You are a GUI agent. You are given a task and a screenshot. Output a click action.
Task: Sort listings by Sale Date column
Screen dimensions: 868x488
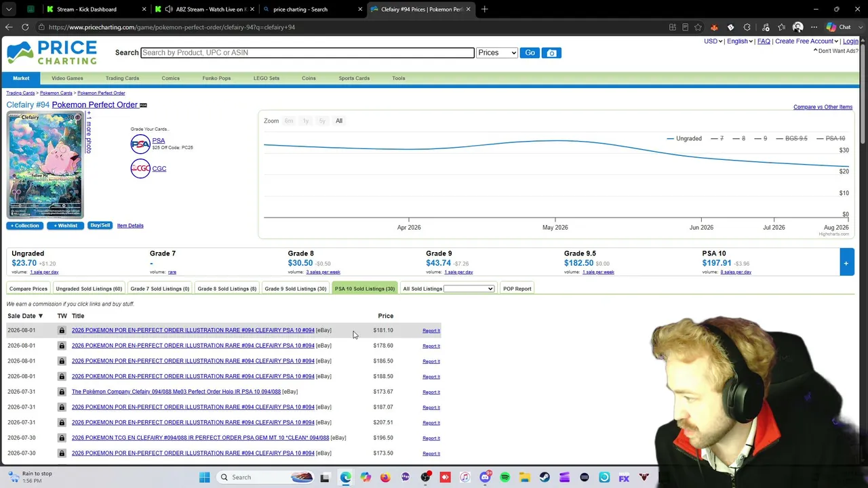[25, 316]
